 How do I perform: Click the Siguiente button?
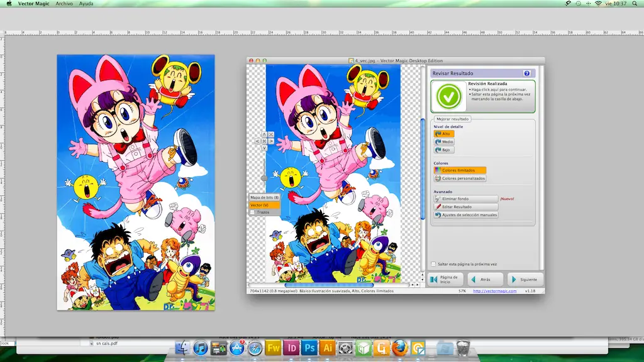pos(525,280)
